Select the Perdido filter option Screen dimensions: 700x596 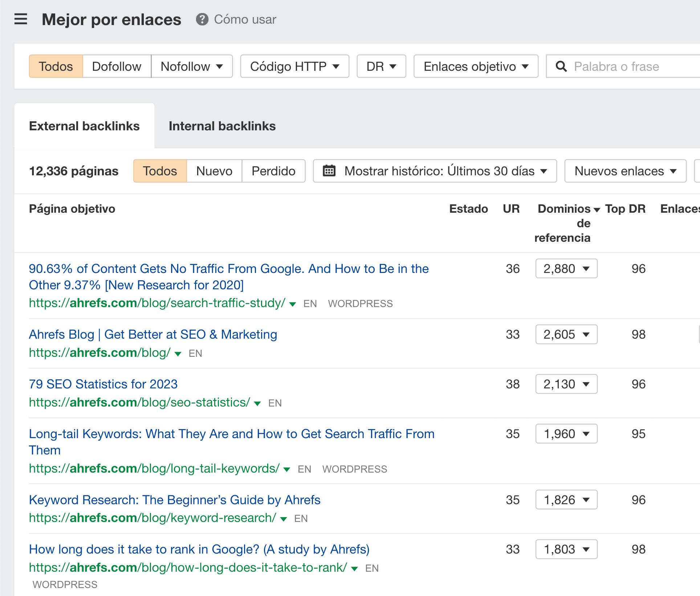pos(273,171)
